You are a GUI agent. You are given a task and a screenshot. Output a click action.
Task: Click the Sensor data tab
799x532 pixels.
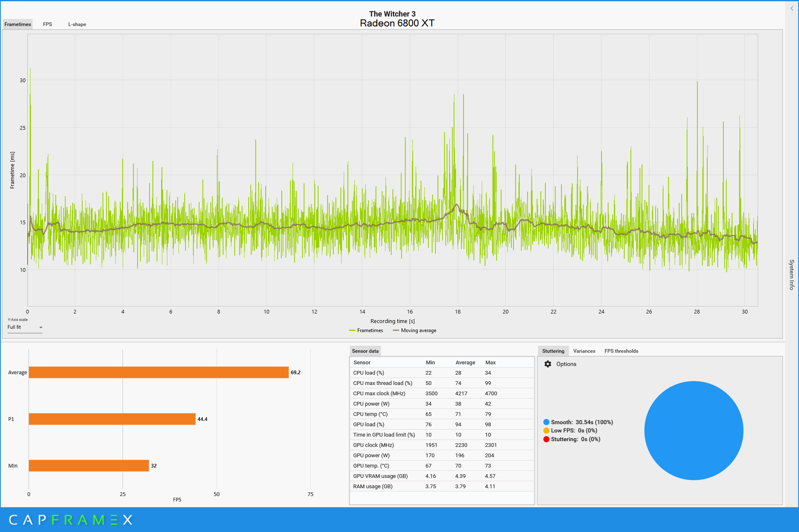click(x=365, y=351)
